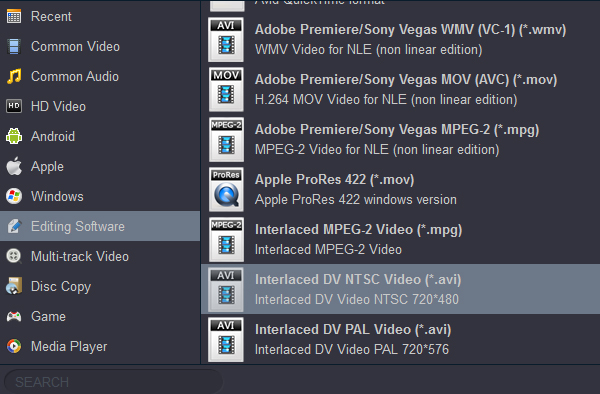Image resolution: width=600 pixels, height=394 pixels.
Task: Click the Game controller icon
Action: pos(14,316)
